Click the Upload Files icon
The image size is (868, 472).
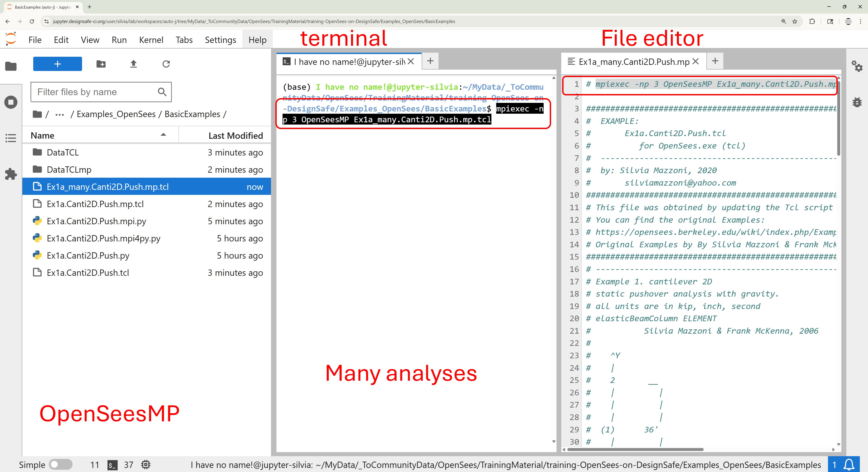pyautogui.click(x=133, y=64)
